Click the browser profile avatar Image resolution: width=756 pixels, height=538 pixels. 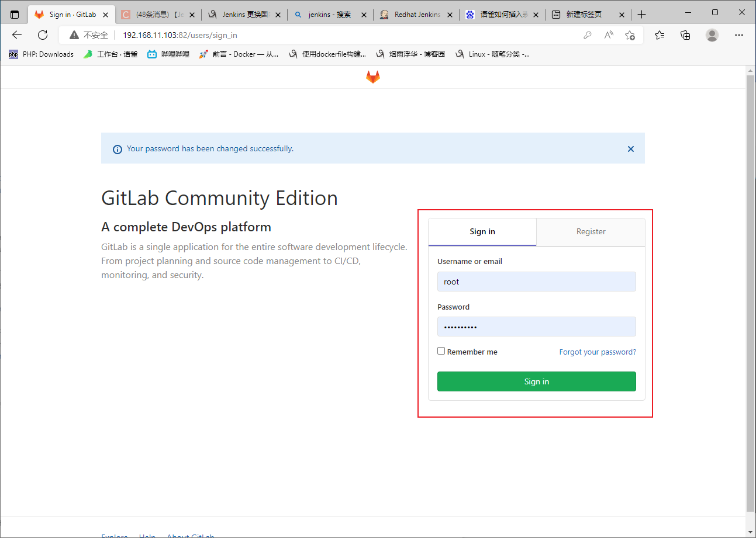[712, 35]
